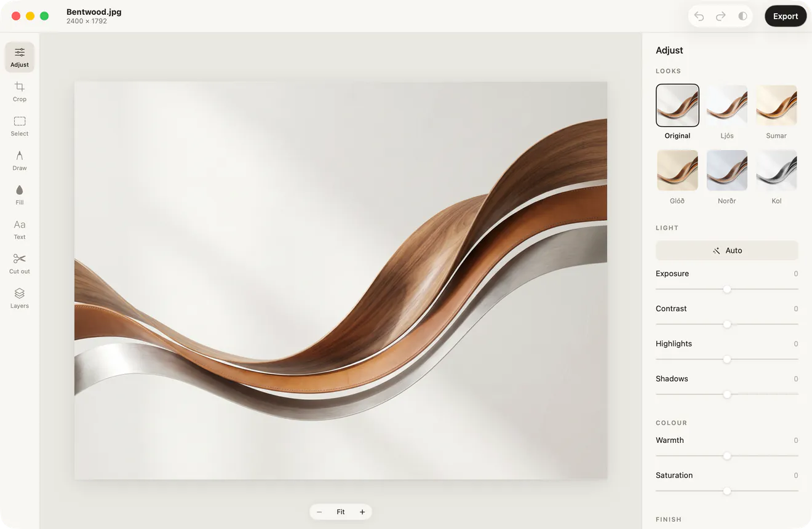The width and height of the screenshot is (812, 529).
Task: Zoom out with the minus button
Action: coord(319,512)
